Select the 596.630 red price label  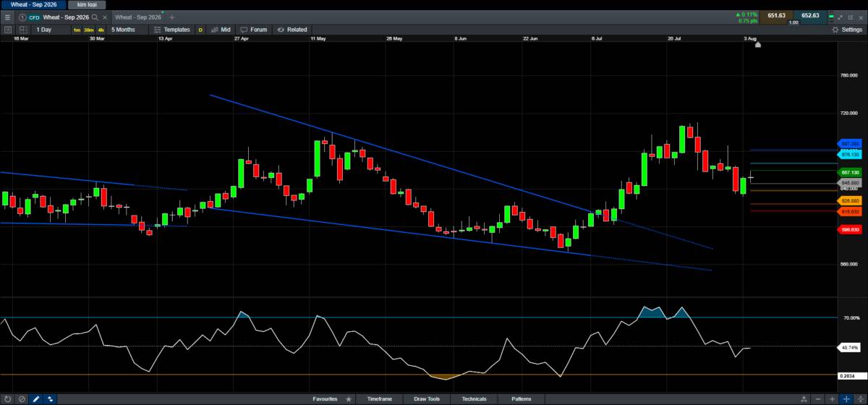(849, 229)
